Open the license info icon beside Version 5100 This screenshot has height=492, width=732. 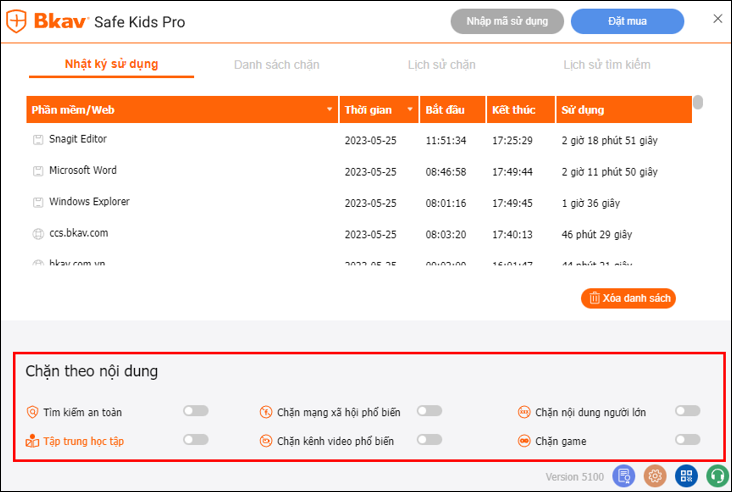click(625, 476)
